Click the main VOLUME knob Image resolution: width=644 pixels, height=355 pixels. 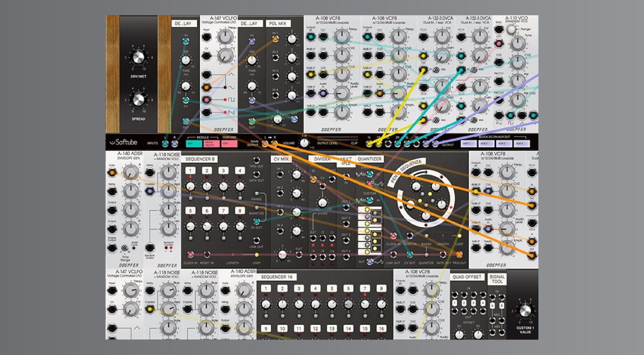[x=304, y=143]
